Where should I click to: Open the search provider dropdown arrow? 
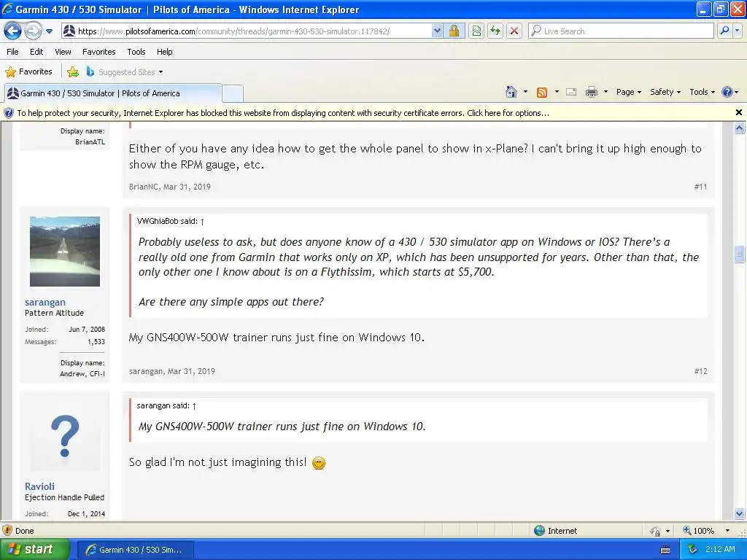tap(737, 31)
